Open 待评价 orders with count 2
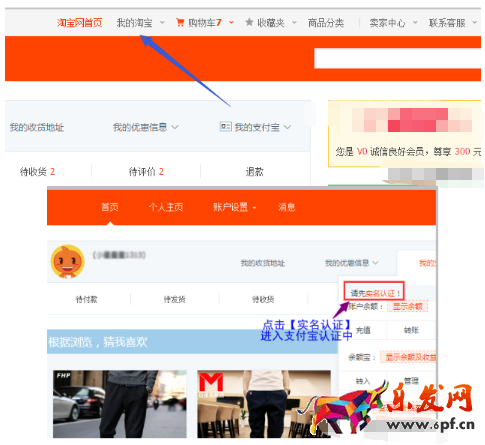This screenshot has height=445, width=485. click(x=146, y=172)
